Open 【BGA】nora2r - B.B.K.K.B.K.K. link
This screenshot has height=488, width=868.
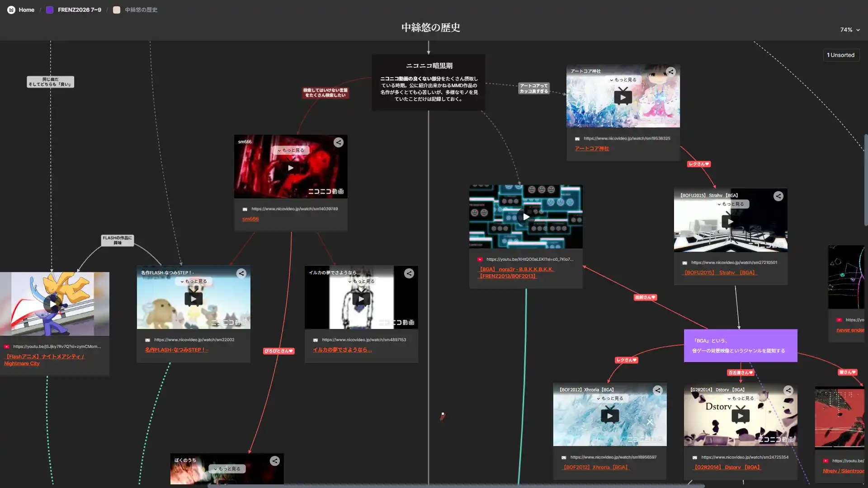pyautogui.click(x=515, y=272)
